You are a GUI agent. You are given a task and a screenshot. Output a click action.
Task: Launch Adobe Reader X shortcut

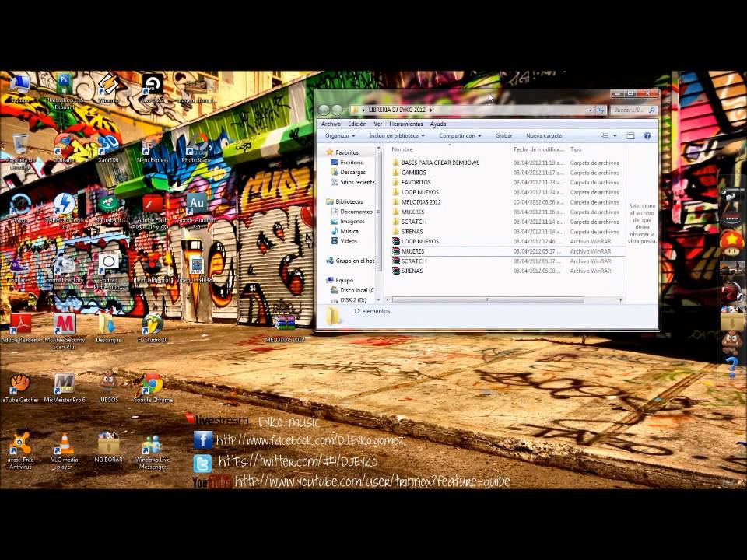pos(20,328)
